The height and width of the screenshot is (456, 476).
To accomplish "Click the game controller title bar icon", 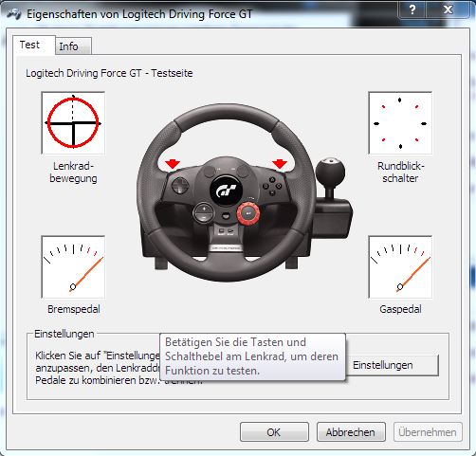I will (x=14, y=14).
